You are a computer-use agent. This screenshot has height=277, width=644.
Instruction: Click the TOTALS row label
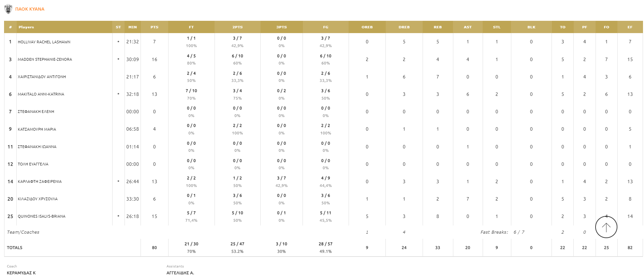(15, 248)
